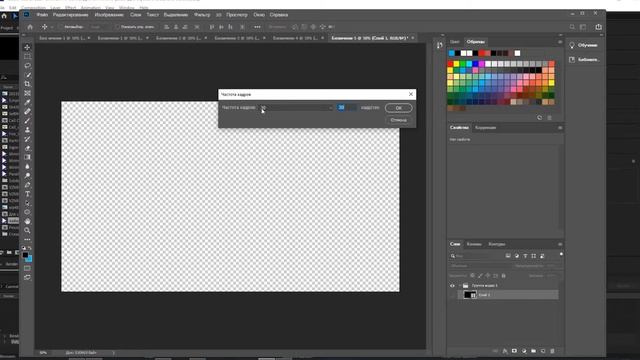Select the Clone Stamp tool
The image size is (640, 360).
click(27, 130)
